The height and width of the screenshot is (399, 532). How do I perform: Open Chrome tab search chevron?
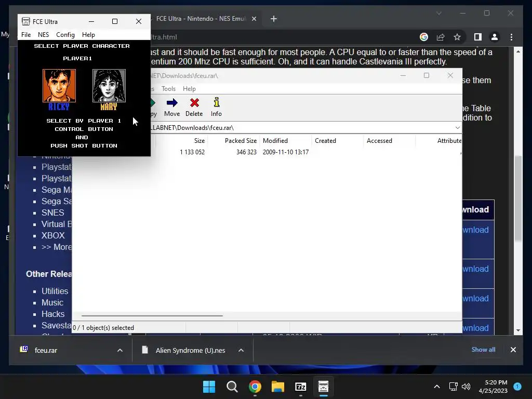[438, 13]
